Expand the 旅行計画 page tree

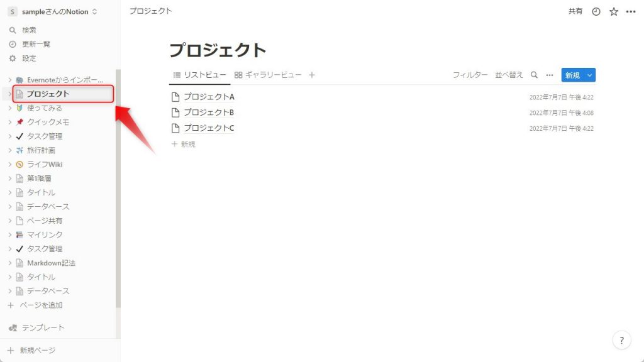click(10, 150)
